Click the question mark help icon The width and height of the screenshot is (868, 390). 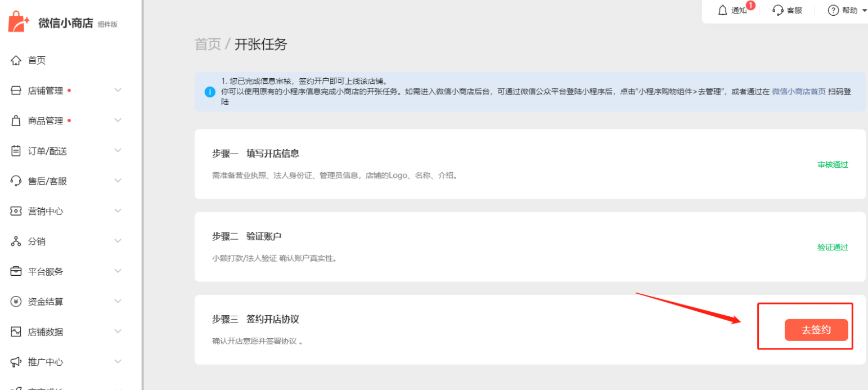coord(833,10)
